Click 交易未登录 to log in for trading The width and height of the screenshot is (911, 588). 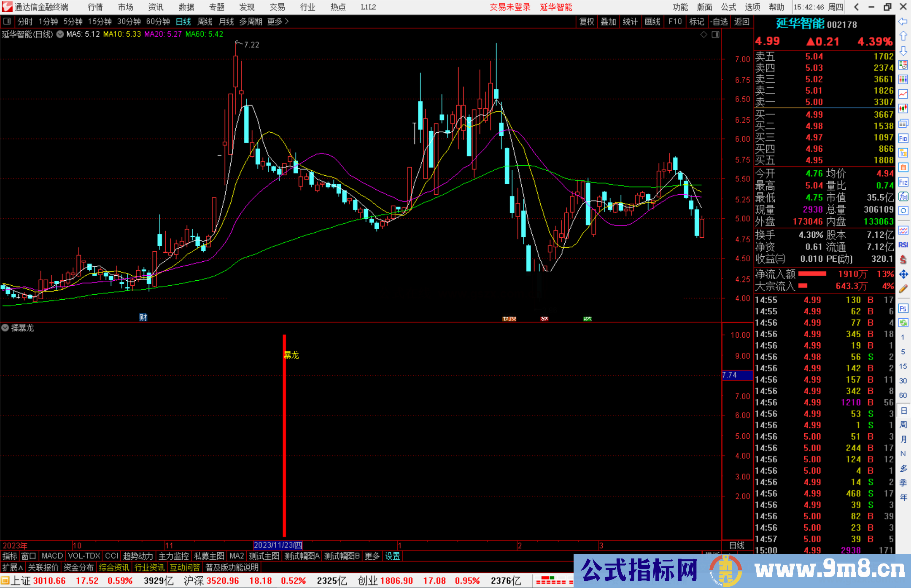[x=510, y=7]
